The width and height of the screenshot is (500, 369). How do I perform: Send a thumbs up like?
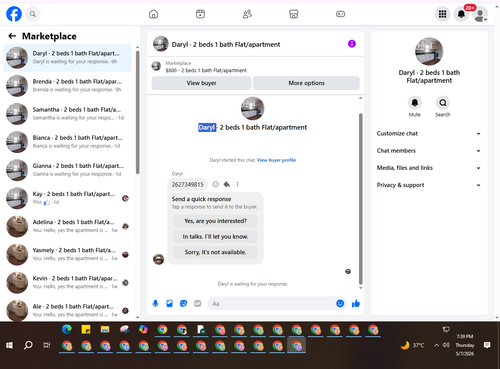[x=356, y=303]
